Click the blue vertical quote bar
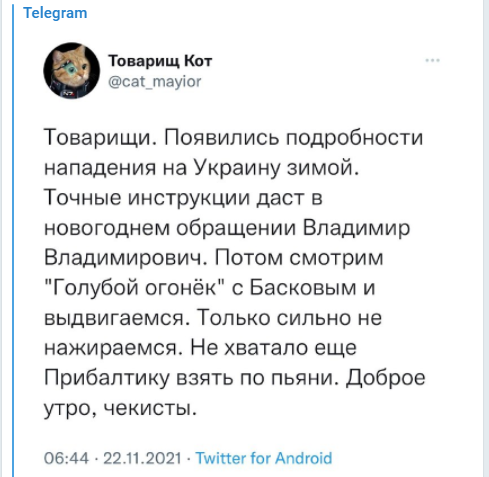This screenshot has height=477, width=489. pos(13,240)
